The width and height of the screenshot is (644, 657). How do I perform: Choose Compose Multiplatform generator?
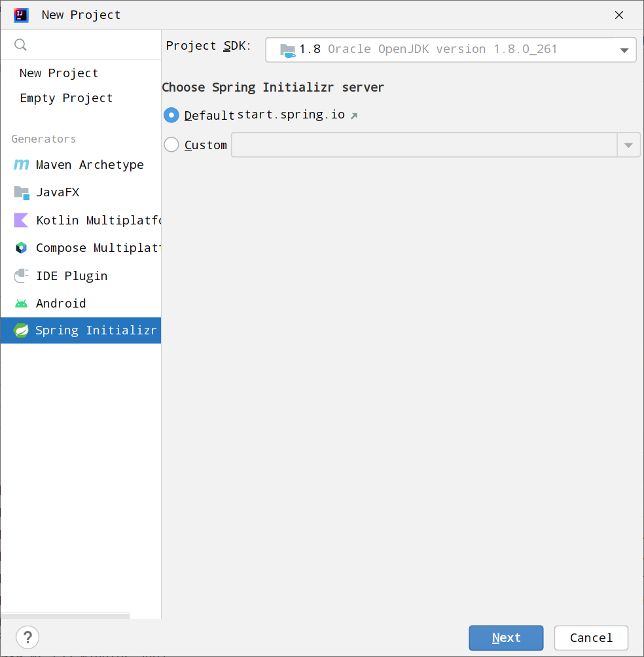tap(81, 247)
